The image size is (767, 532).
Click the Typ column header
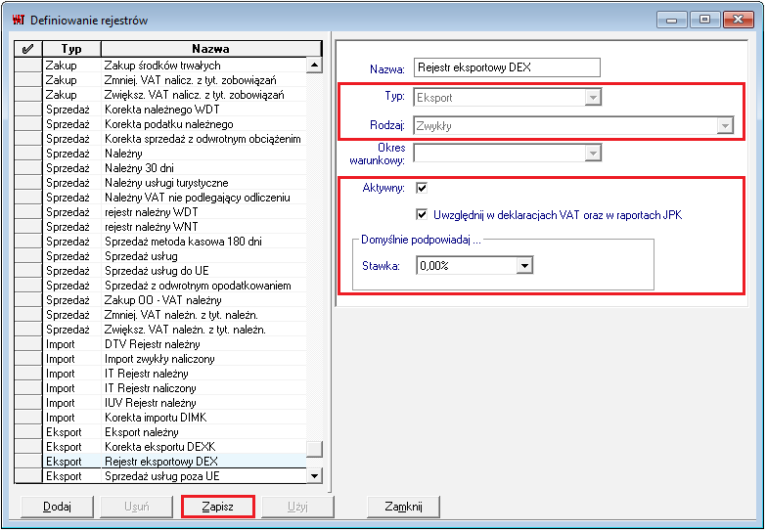click(x=71, y=49)
